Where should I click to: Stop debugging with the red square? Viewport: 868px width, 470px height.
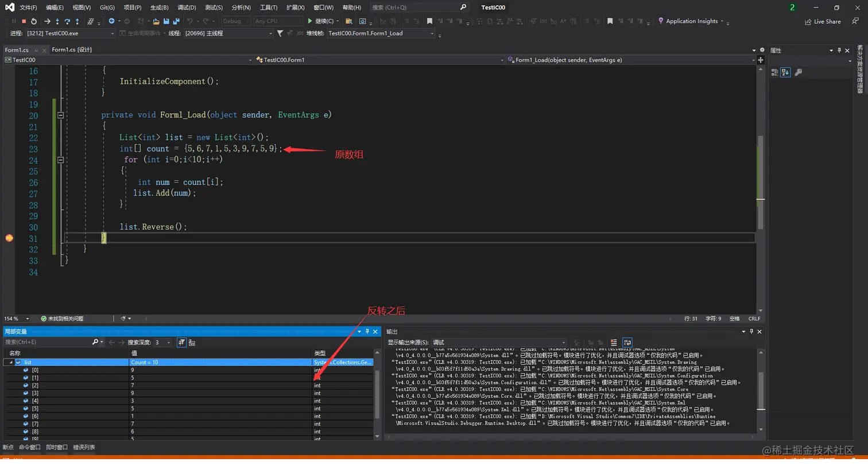tap(24, 21)
